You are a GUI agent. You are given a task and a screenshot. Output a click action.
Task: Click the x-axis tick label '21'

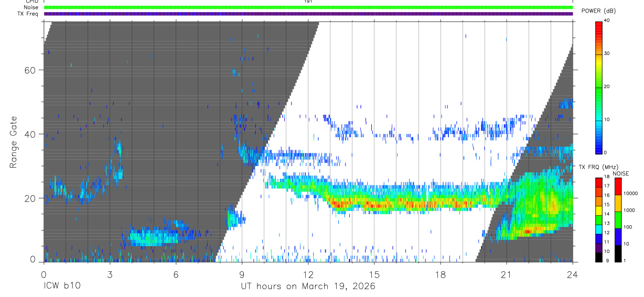[x=507, y=273]
